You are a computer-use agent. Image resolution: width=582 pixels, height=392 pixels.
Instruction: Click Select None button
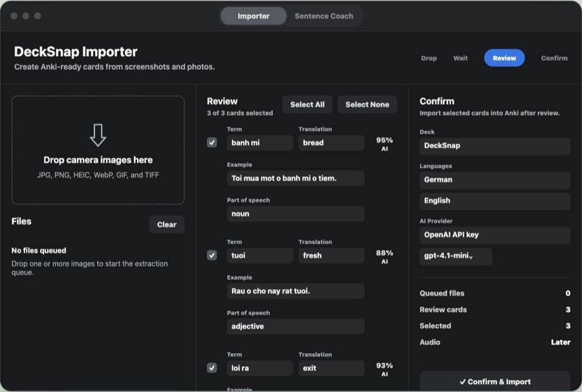(367, 105)
